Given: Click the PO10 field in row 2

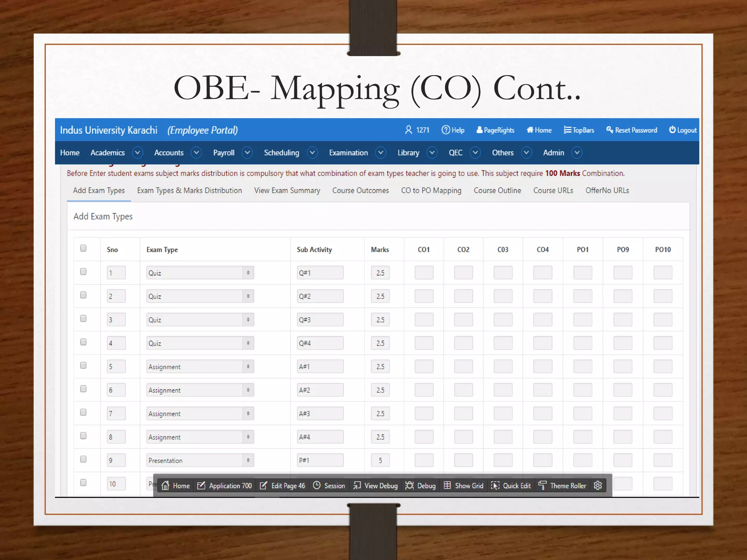Looking at the screenshot, I should (x=663, y=296).
